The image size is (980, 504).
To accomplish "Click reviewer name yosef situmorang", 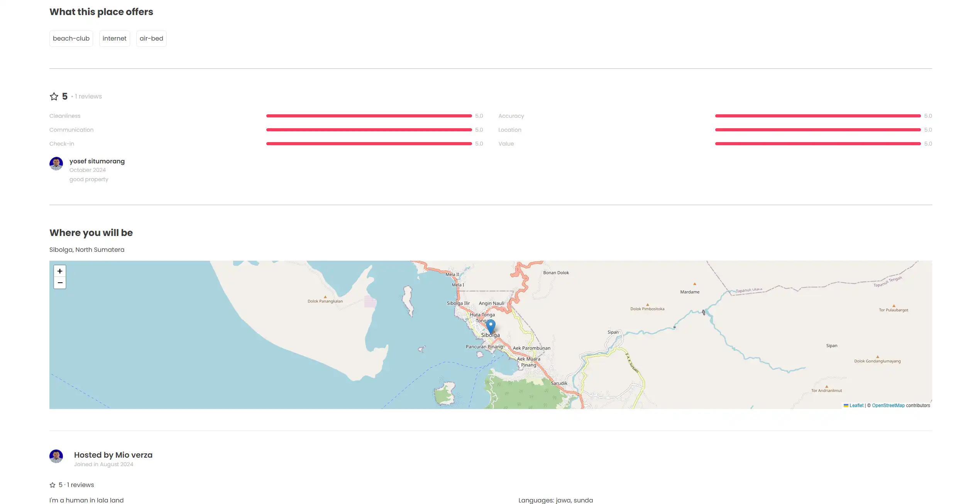I will 97,161.
